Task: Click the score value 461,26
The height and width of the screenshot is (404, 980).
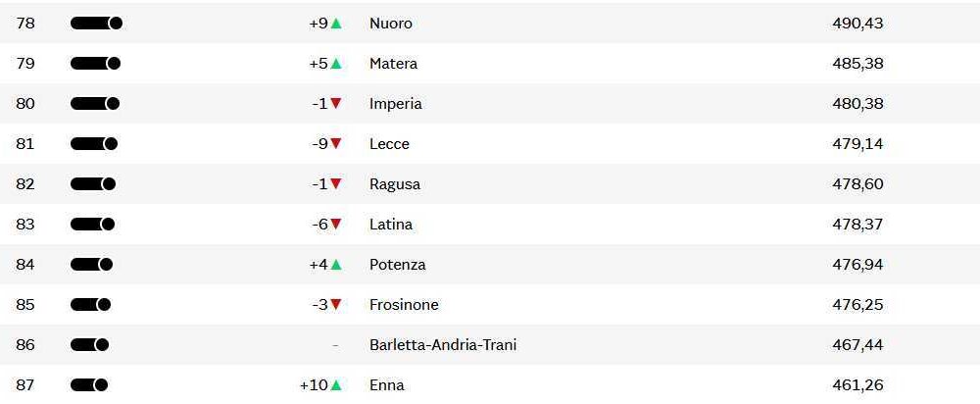Action: click(857, 385)
